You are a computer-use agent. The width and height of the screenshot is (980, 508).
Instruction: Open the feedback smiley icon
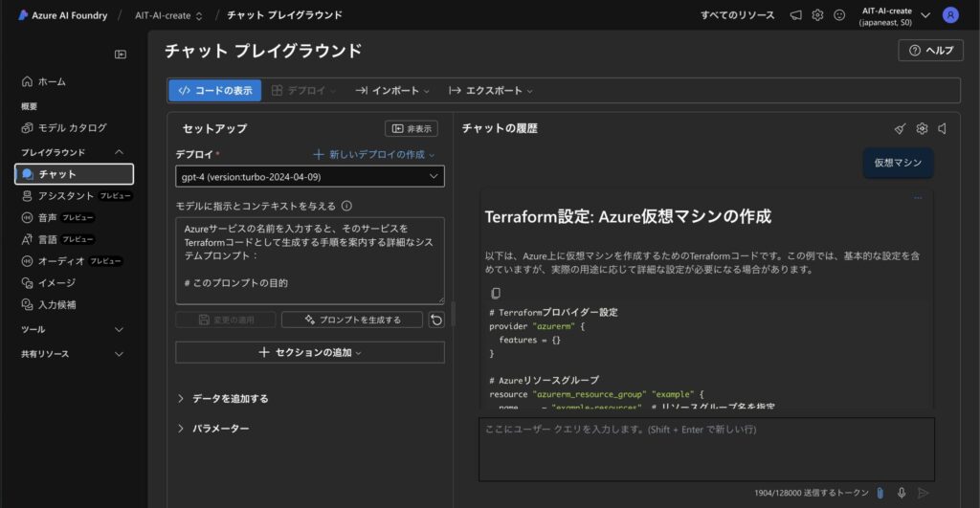839,15
